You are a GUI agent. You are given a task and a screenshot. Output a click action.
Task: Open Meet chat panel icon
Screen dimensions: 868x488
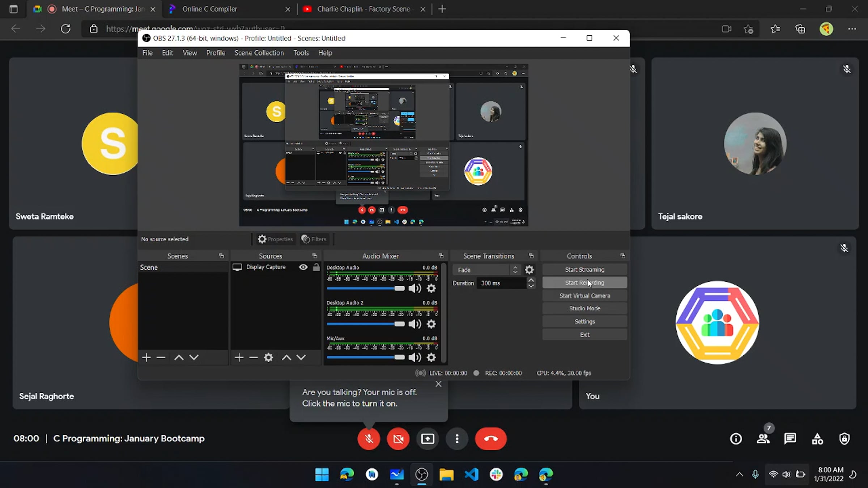[x=790, y=438]
